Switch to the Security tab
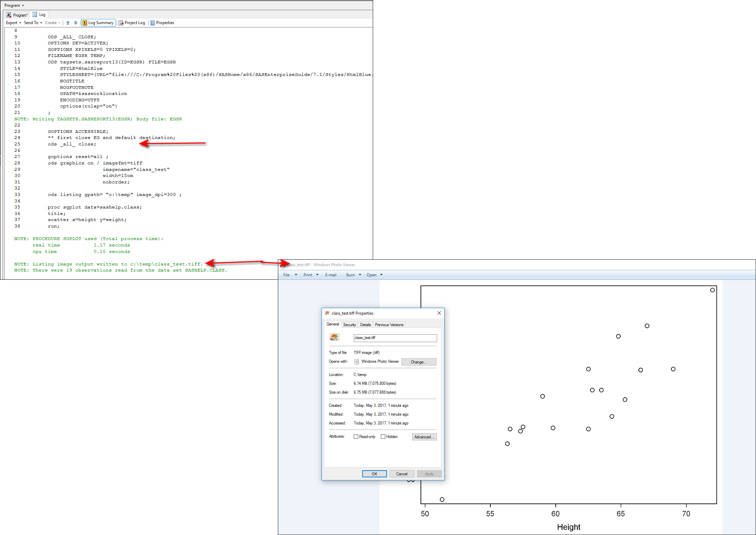756x535 pixels. [x=349, y=325]
